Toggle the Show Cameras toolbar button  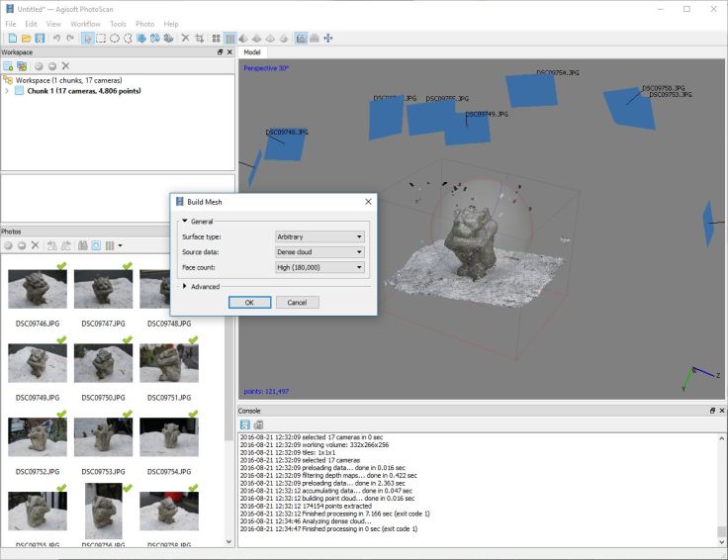tap(301, 38)
